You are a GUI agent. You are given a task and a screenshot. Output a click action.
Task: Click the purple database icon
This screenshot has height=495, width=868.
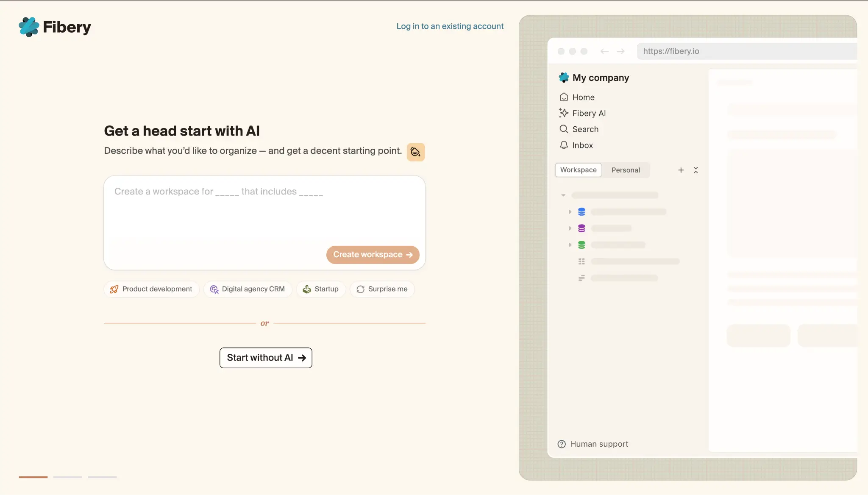(581, 228)
